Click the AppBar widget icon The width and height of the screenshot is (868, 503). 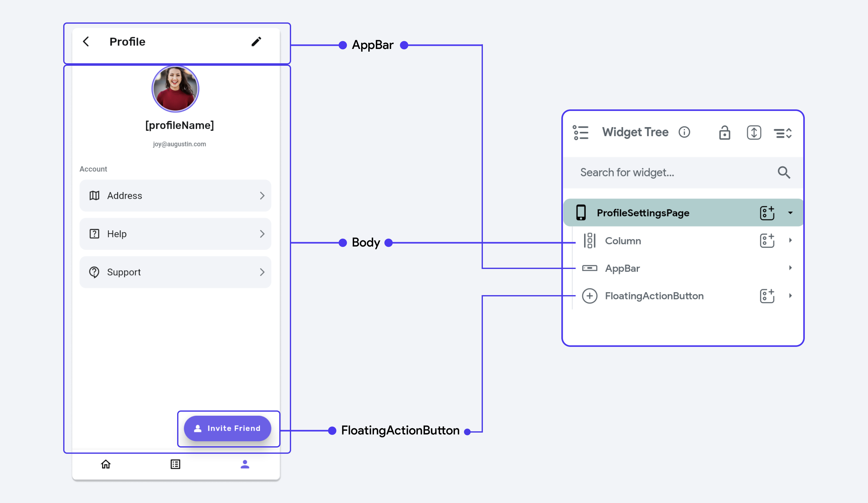[589, 268]
